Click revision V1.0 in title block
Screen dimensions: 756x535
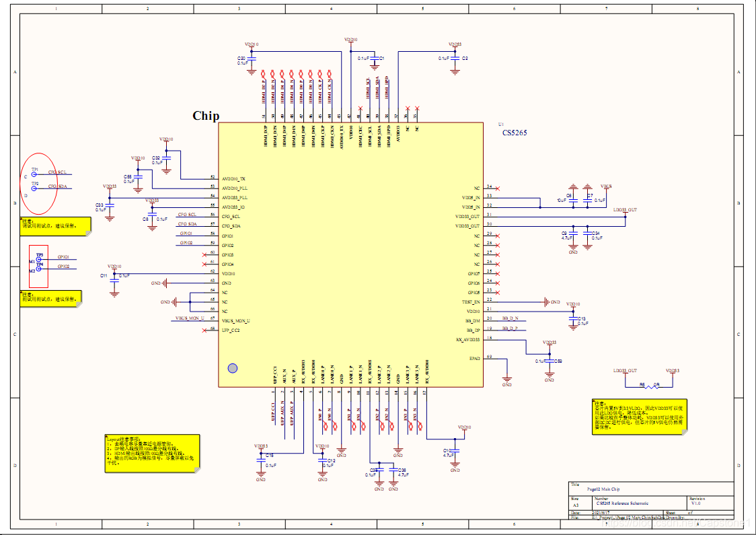(x=695, y=503)
